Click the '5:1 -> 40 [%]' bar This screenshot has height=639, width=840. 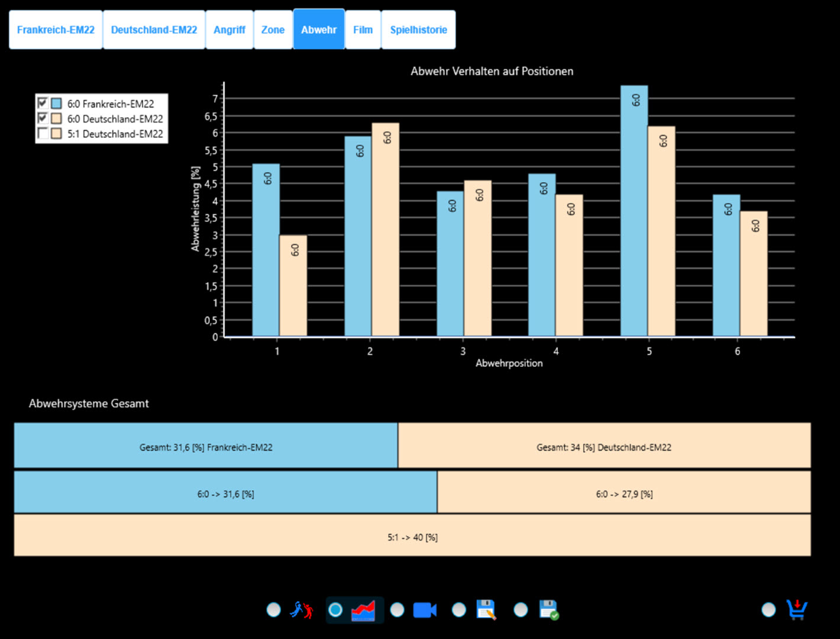coord(412,537)
